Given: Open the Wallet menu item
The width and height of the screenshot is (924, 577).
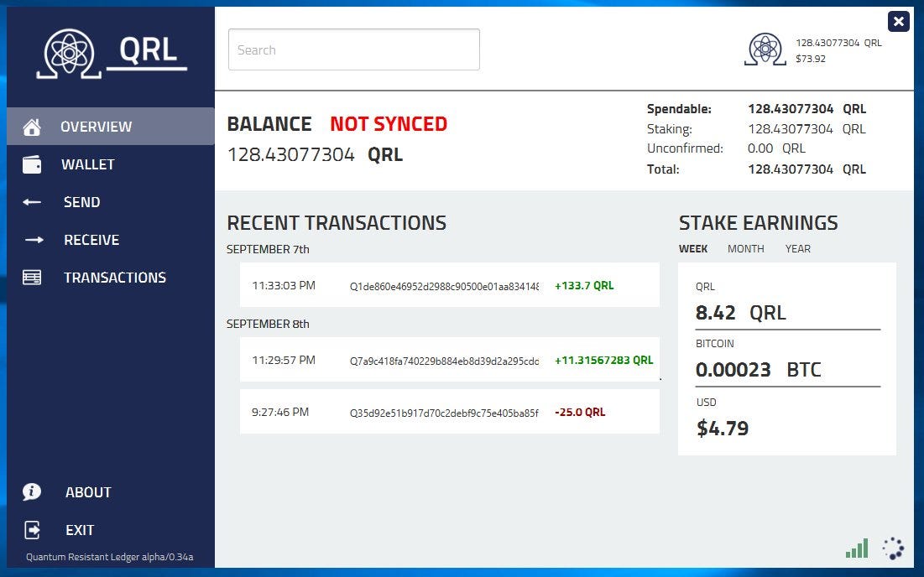Looking at the screenshot, I should coord(111,164).
